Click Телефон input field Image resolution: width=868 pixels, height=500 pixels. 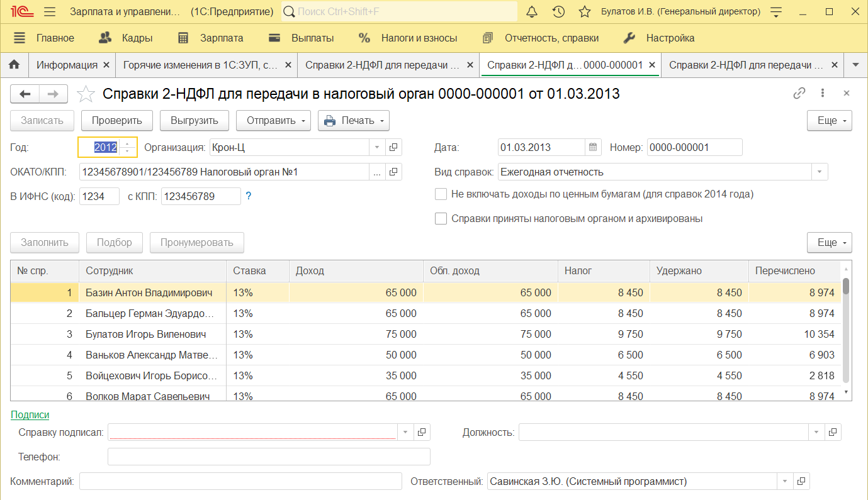pyautogui.click(x=269, y=457)
